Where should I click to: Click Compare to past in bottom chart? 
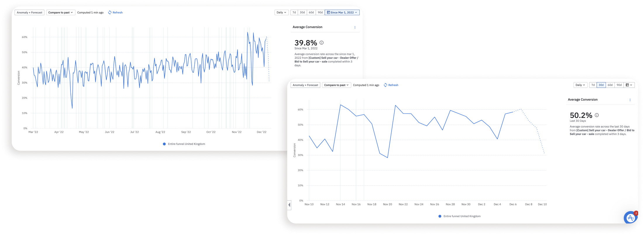[336, 85]
